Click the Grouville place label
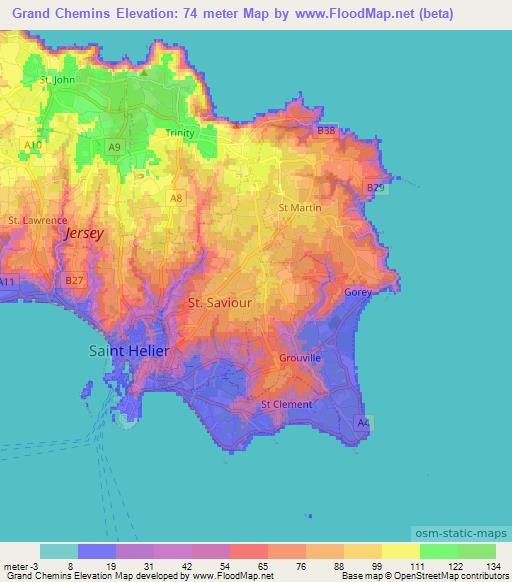The image size is (512, 582). click(x=300, y=358)
